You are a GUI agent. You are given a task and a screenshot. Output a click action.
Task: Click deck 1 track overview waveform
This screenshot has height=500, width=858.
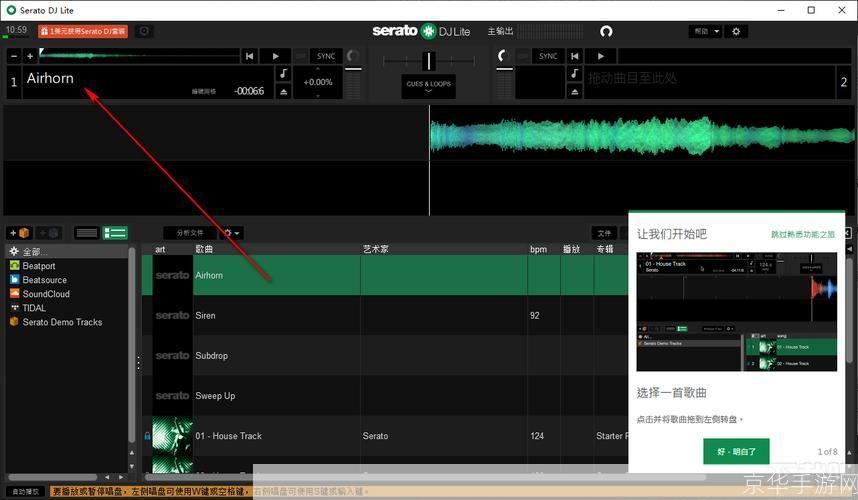tap(140, 55)
